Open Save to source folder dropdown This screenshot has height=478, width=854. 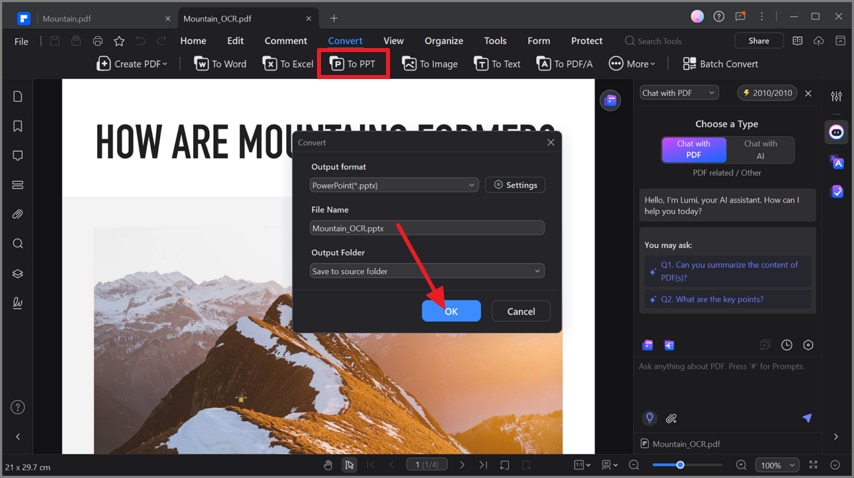tap(427, 271)
